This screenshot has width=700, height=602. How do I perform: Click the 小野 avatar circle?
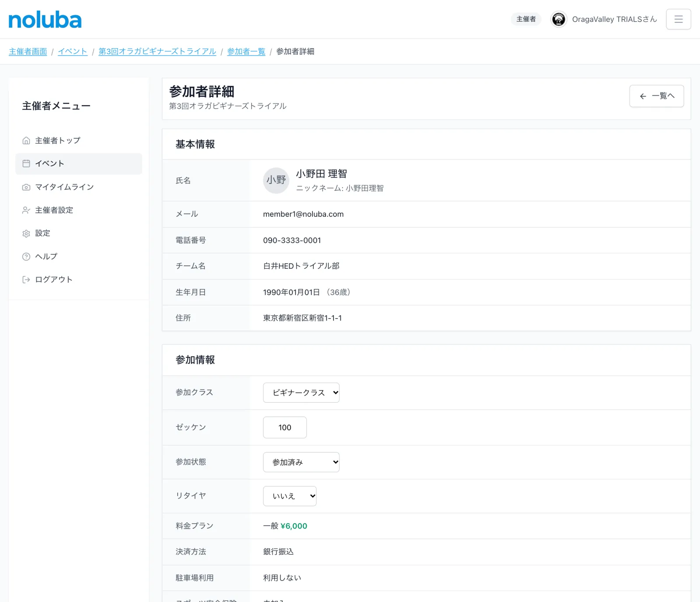pyautogui.click(x=276, y=180)
